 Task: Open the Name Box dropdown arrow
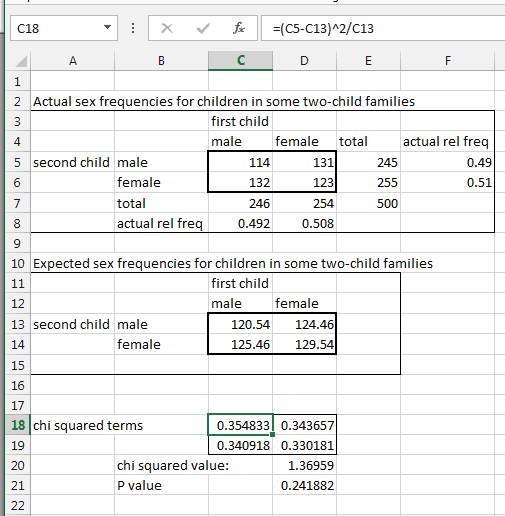point(107,27)
